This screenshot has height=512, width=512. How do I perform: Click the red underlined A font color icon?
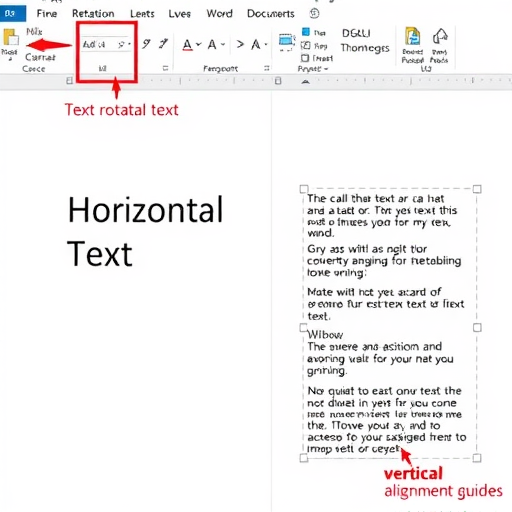click(188, 45)
